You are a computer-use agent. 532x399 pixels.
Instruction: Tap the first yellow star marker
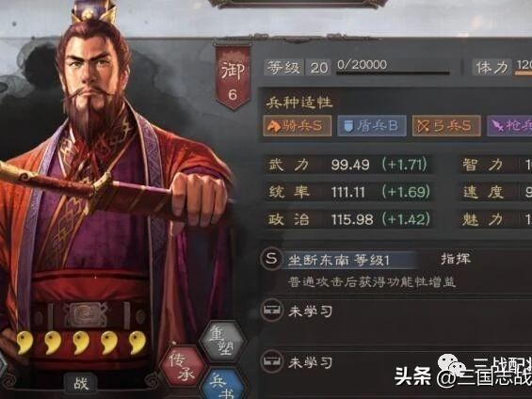pyautogui.click(x=24, y=343)
